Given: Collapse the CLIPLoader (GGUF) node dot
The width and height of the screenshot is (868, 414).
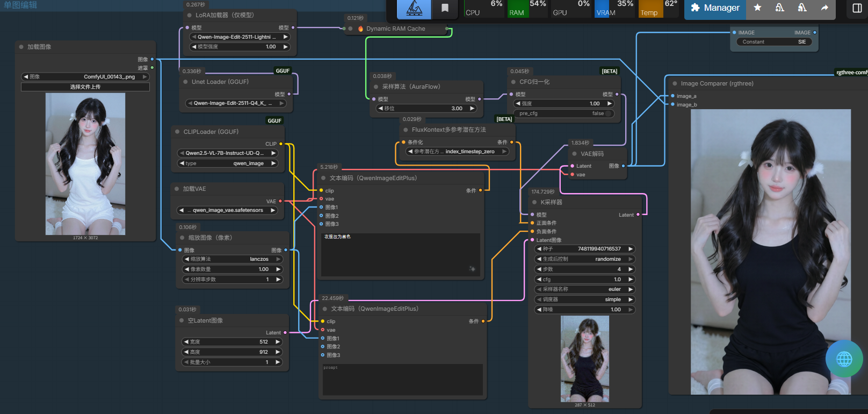Looking at the screenshot, I should tap(177, 132).
